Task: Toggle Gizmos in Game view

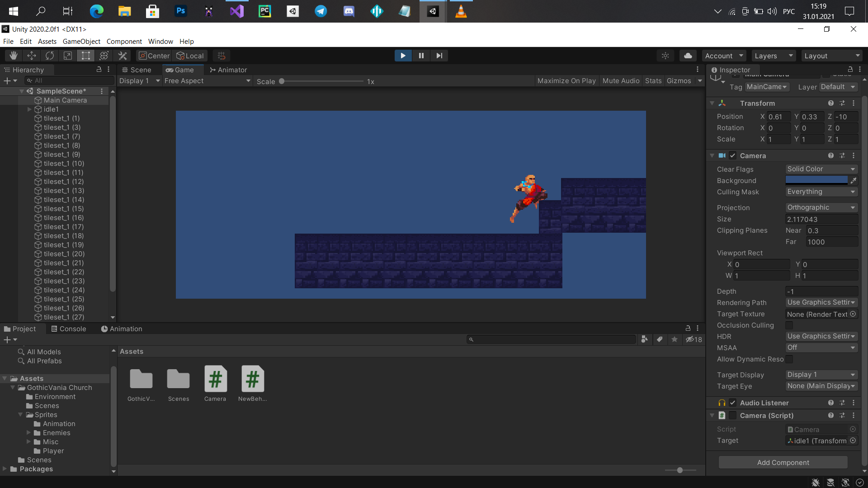Action: (x=679, y=81)
